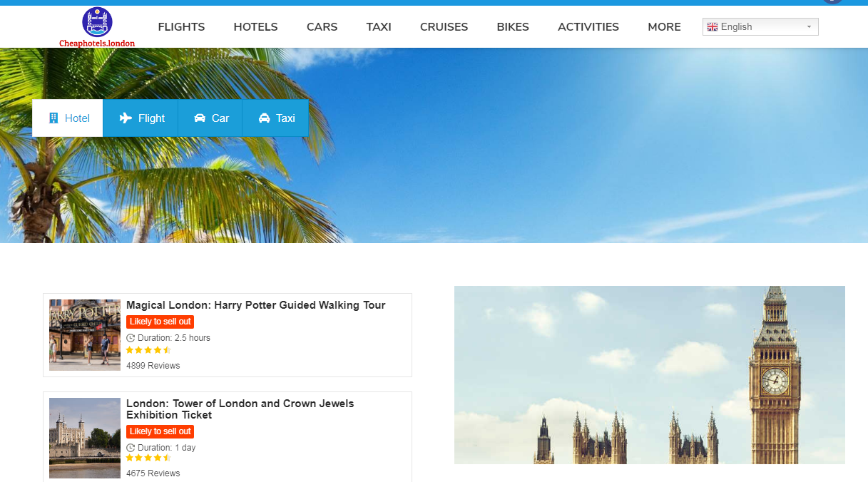Switch to the Taxi search tab
This screenshot has height=482, width=868.
coord(275,118)
